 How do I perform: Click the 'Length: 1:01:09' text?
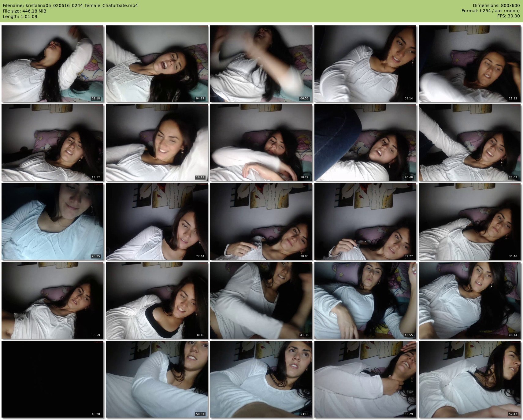coord(20,17)
